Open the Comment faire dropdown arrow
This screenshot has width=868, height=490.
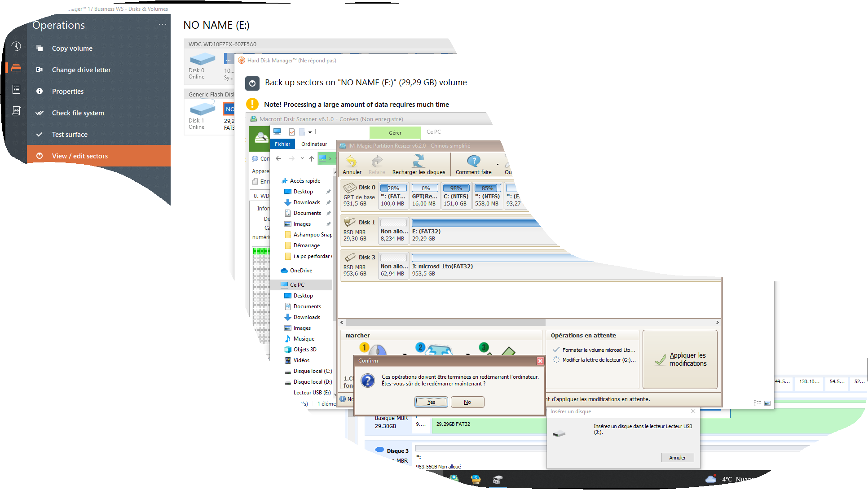(498, 164)
